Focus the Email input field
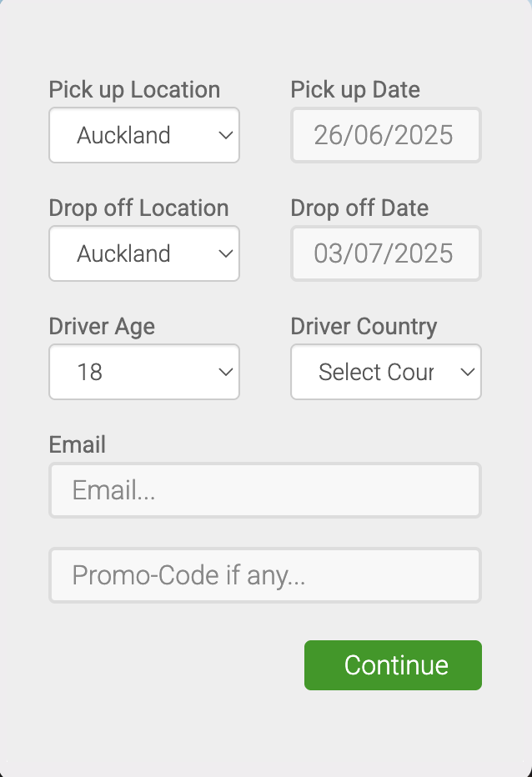 pos(265,490)
